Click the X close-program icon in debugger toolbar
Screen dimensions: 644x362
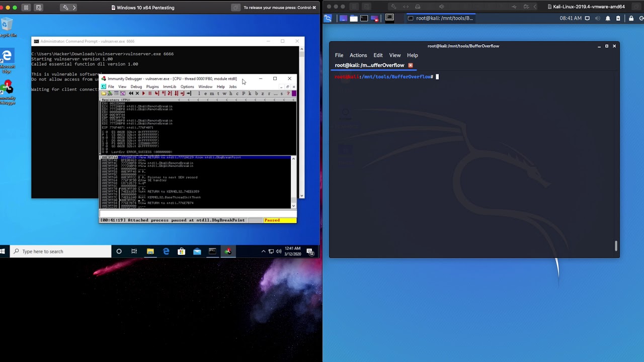point(137,94)
